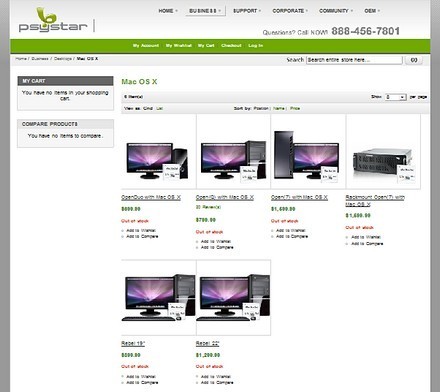
Task: Click the search GO button
Action: coord(414,60)
